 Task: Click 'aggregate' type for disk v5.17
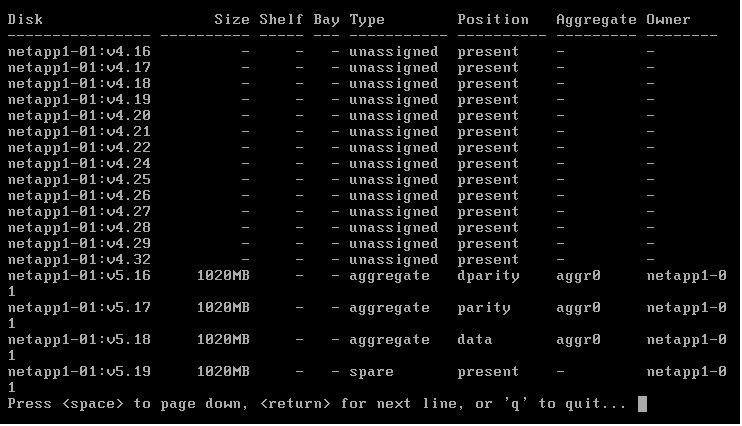[x=389, y=309]
